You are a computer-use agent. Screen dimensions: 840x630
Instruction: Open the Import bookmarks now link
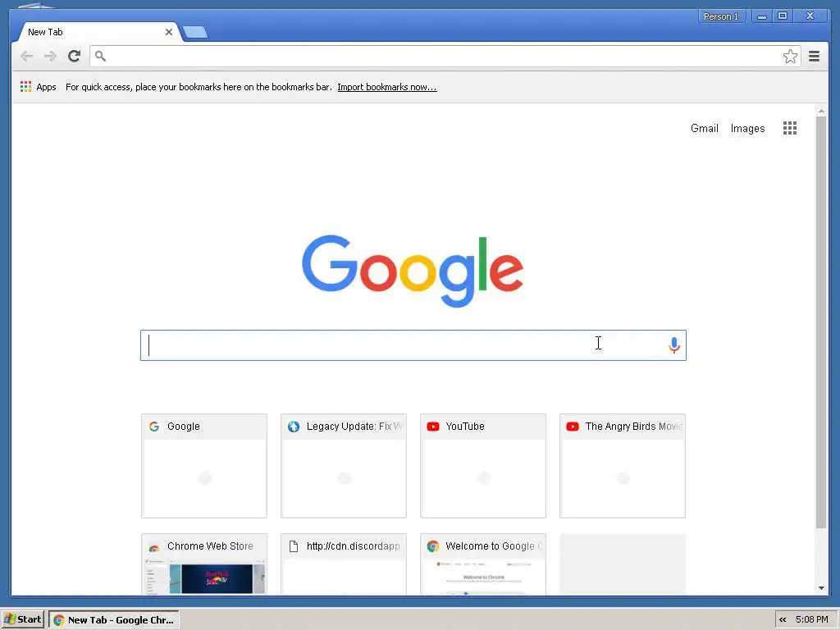coord(387,87)
